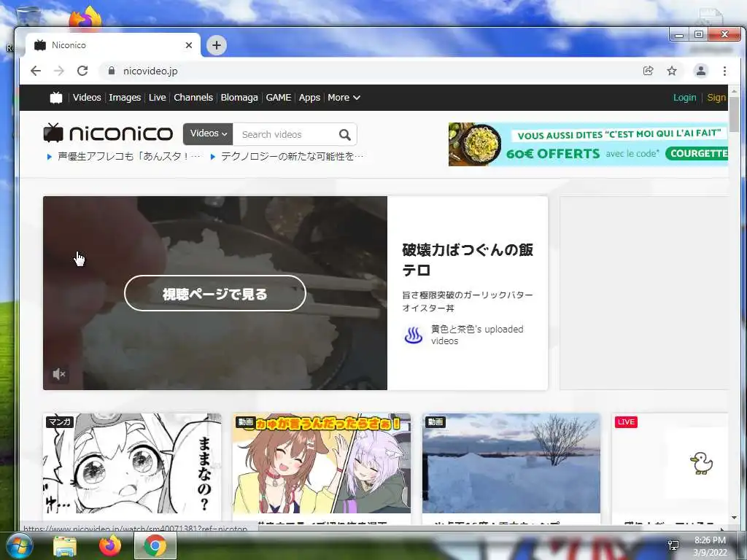The height and width of the screenshot is (560, 747).
Task: Open Images in the top navbar
Action: [125, 98]
